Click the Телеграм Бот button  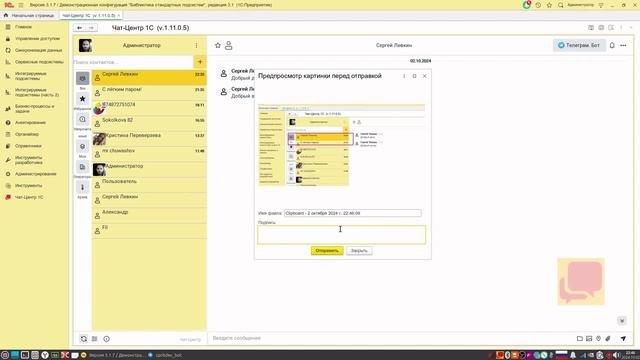579,45
